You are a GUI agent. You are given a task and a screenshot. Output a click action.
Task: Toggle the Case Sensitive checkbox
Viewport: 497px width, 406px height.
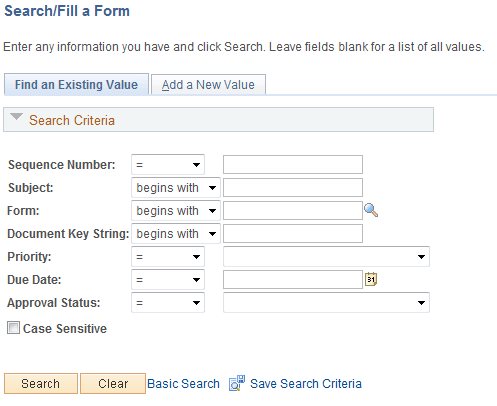pos(13,328)
